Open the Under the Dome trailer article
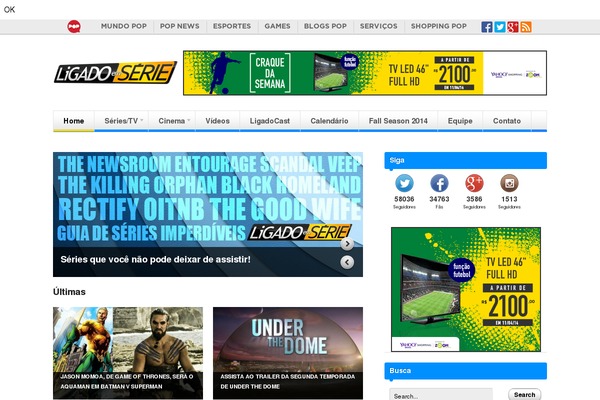Viewport: 600px width, 400px height. point(288,353)
